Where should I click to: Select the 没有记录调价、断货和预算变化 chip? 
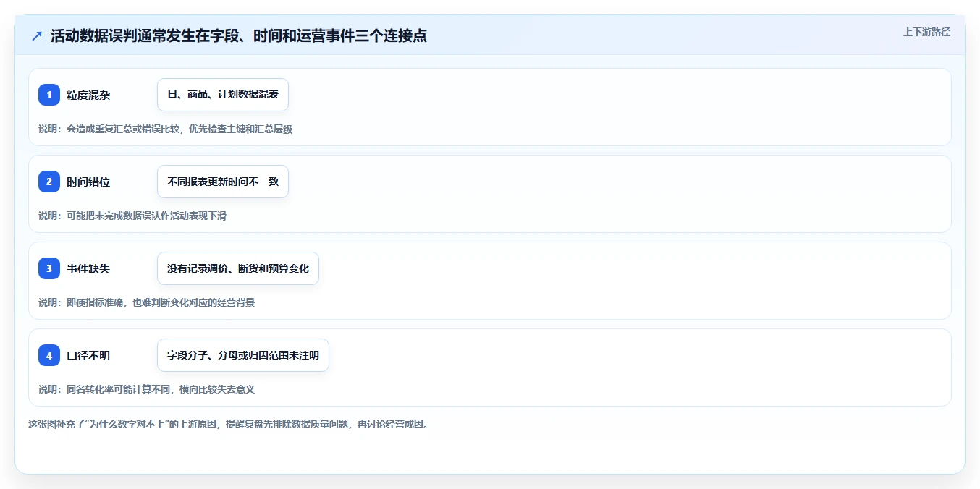(238, 268)
